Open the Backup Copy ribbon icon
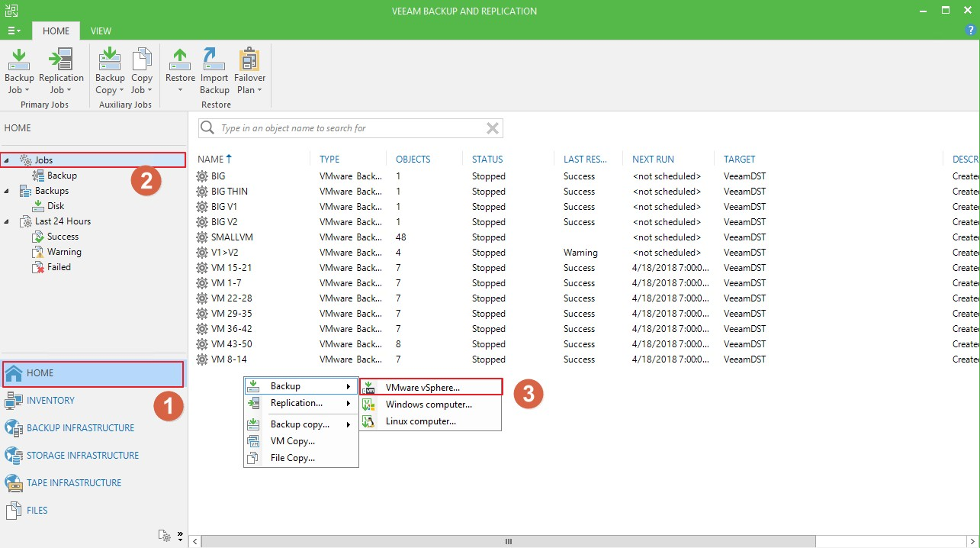Screen dimensions: 980x548 coord(110,70)
